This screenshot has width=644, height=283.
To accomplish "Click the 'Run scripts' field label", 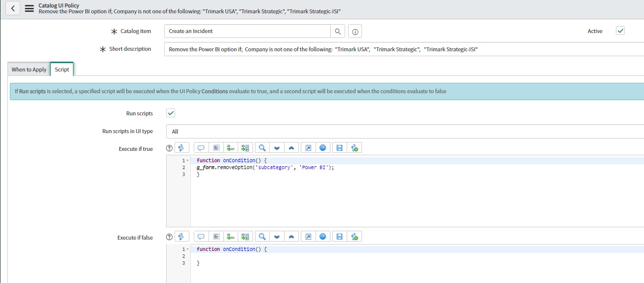I will tap(140, 113).
